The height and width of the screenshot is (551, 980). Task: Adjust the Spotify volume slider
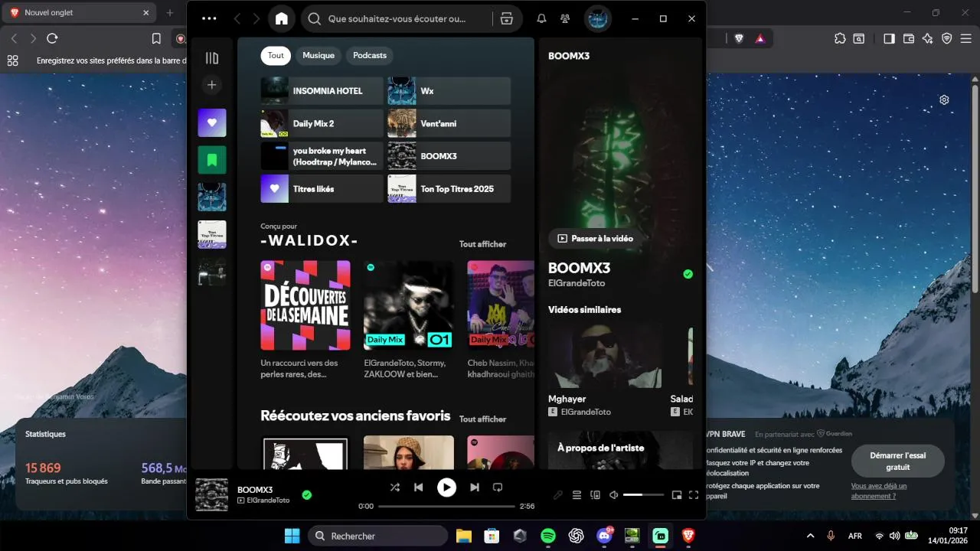(x=643, y=495)
